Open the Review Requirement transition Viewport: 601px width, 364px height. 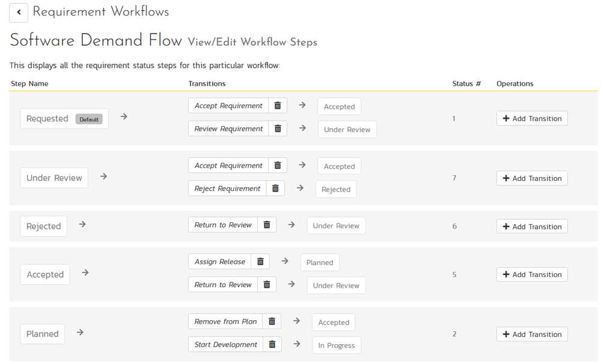228,129
